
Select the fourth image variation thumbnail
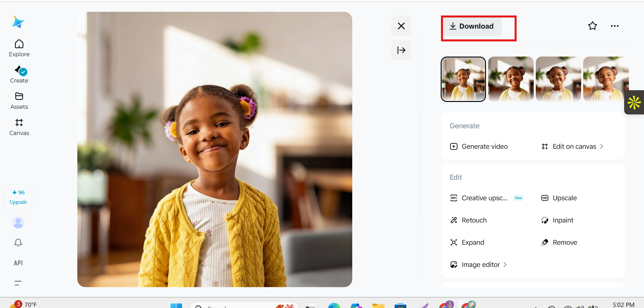[x=606, y=79]
